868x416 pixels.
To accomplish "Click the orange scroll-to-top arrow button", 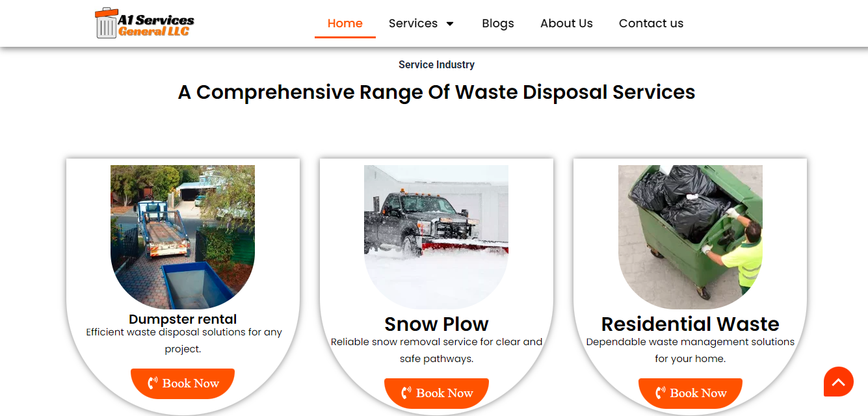I will (839, 382).
